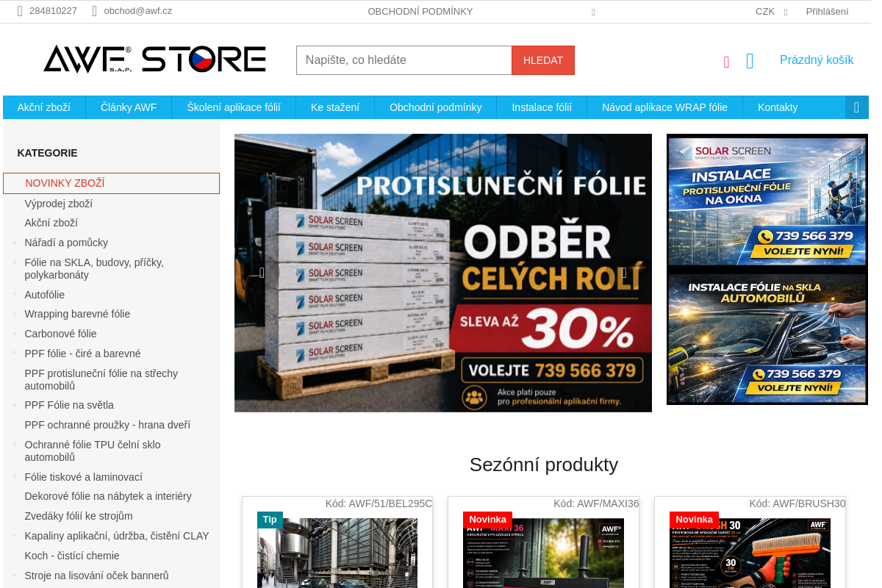This screenshot has height=588, width=882.
Task: Open the Články AWF menu item
Action: tap(129, 107)
